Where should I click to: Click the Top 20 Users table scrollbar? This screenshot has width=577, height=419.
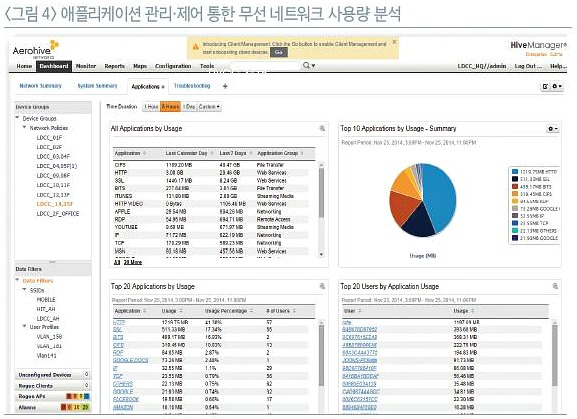coord(555,356)
